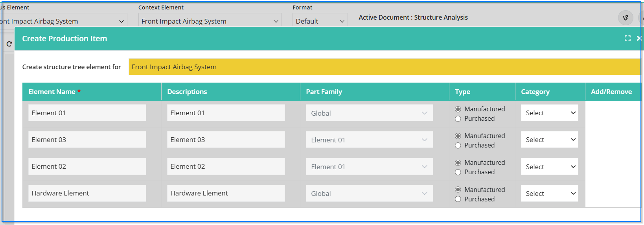Click Element 02 description field
Screen dimensions: 644x225
click(x=226, y=166)
